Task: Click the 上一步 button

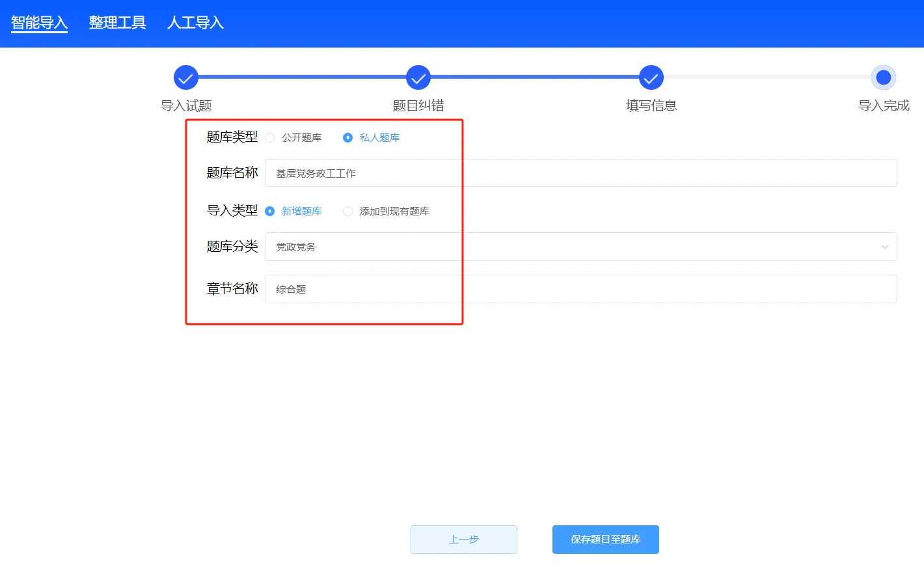Action: click(x=464, y=540)
